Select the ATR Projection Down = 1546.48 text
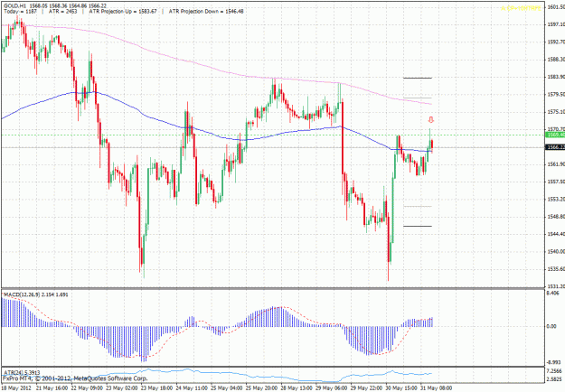 [x=206, y=12]
